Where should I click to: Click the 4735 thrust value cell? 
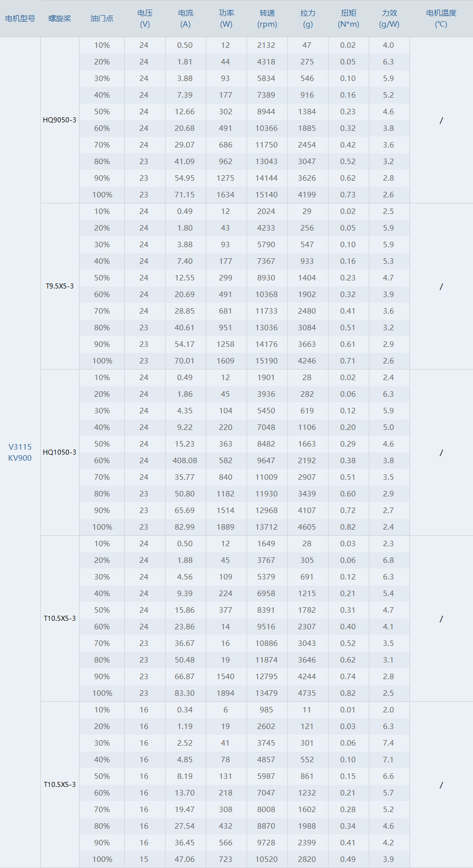point(307,693)
